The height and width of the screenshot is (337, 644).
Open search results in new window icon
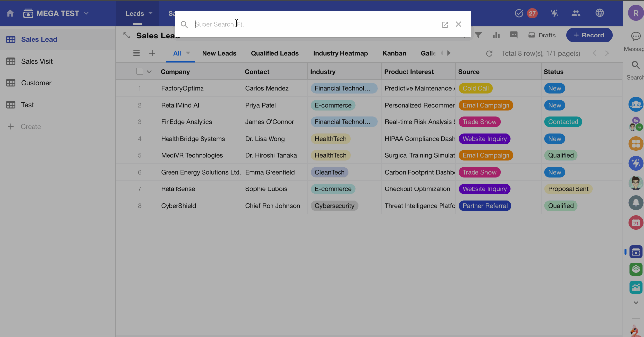click(x=445, y=24)
